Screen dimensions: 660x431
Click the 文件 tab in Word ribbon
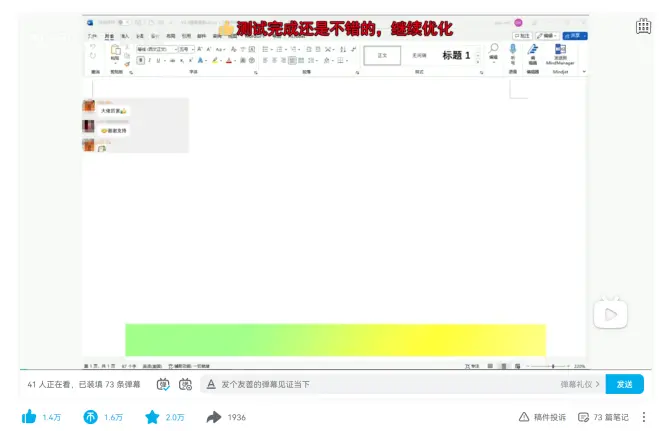tap(92, 35)
